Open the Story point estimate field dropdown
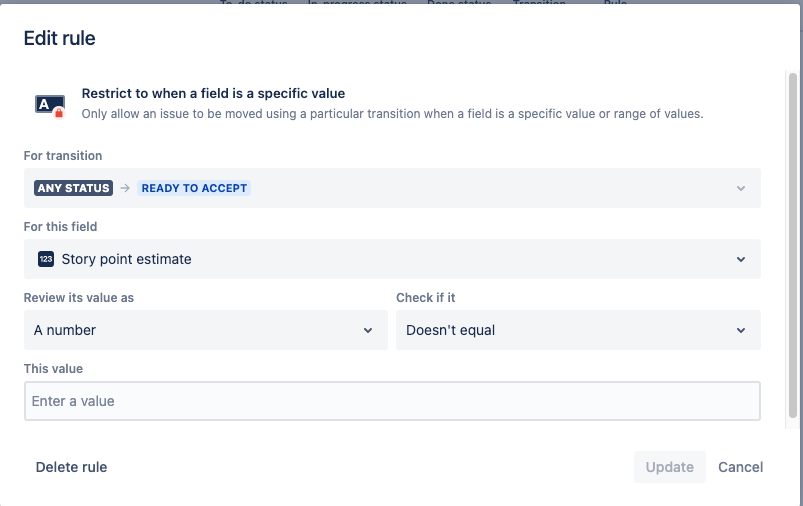This screenshot has width=803, height=506. click(x=392, y=259)
